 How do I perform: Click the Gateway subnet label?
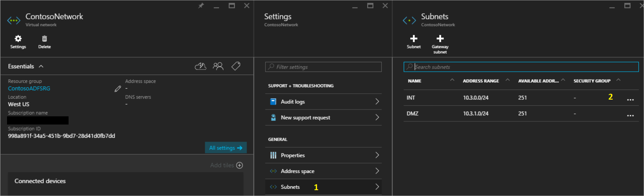pos(440,49)
